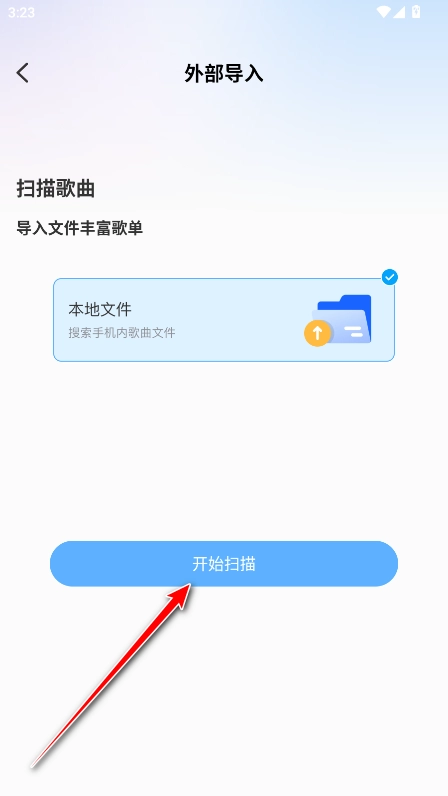Tap the 3:23 clock in status bar

(x=21, y=13)
